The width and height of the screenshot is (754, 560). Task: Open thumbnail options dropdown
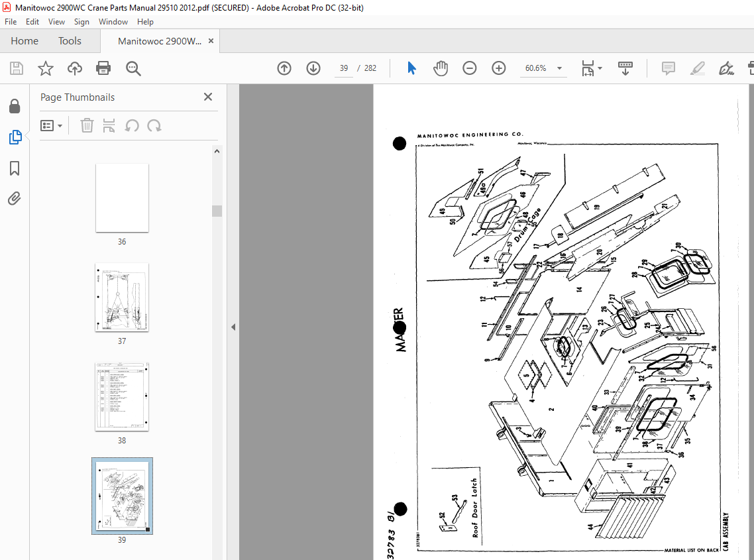(52, 125)
